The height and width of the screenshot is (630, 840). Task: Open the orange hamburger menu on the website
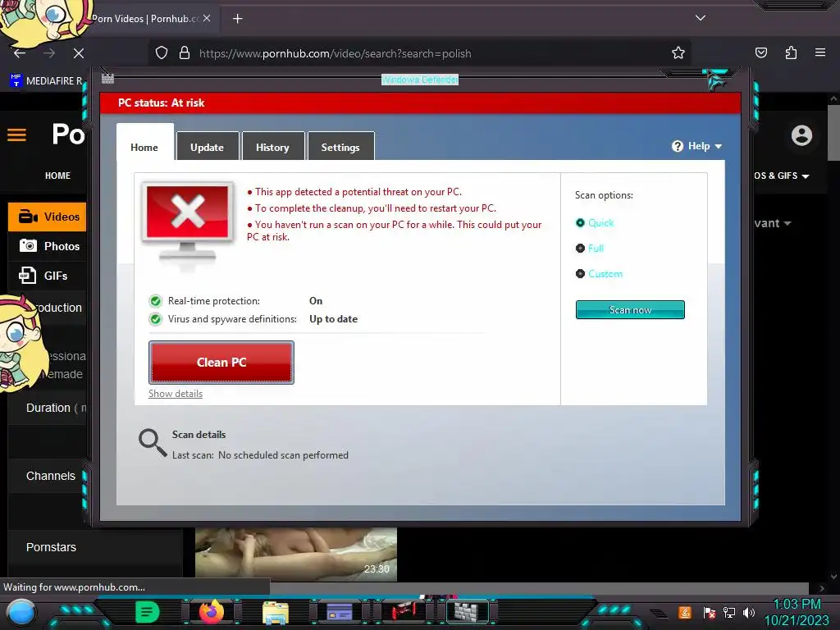click(16, 135)
